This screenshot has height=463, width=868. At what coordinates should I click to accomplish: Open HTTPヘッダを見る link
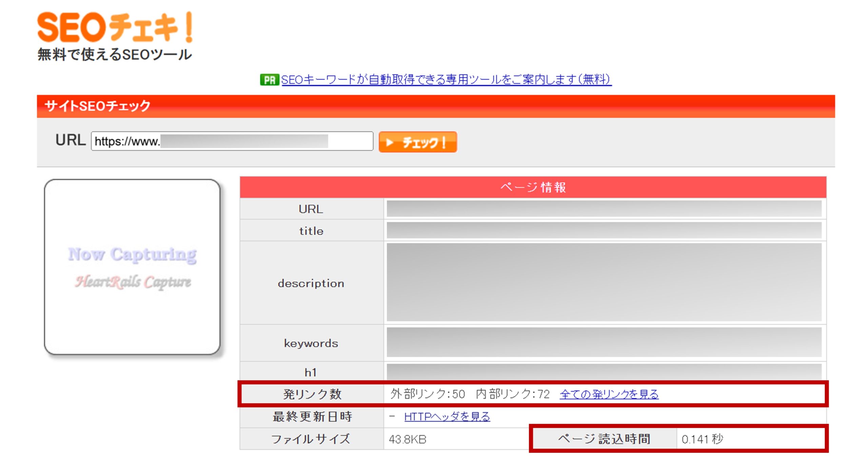click(x=447, y=417)
